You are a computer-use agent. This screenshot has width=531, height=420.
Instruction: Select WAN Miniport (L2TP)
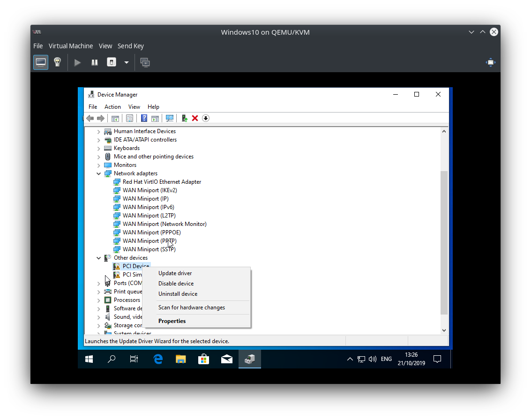pos(149,216)
